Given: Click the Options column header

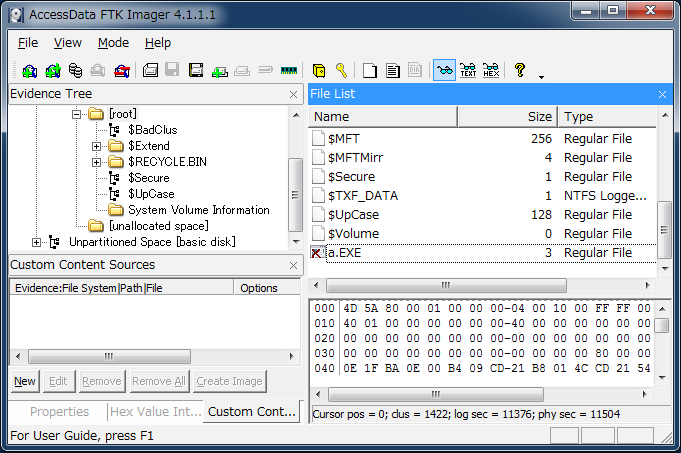Looking at the screenshot, I should pyautogui.click(x=267, y=288).
